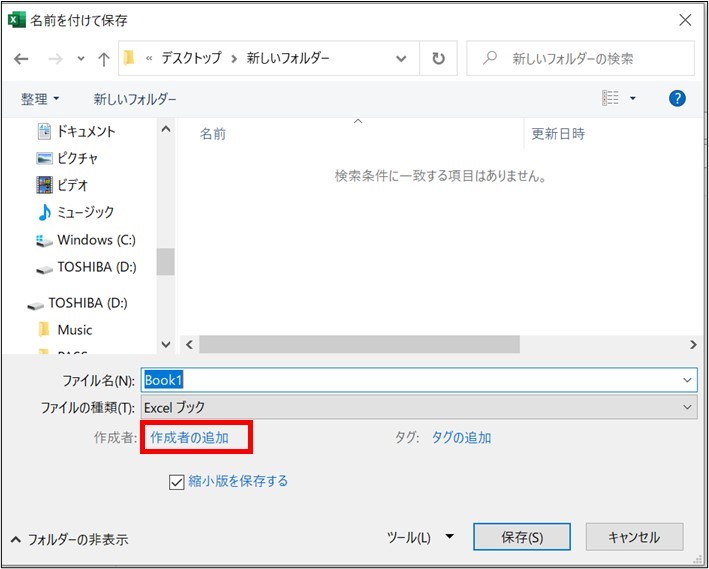Select the Windows (C:) drive

(86, 240)
